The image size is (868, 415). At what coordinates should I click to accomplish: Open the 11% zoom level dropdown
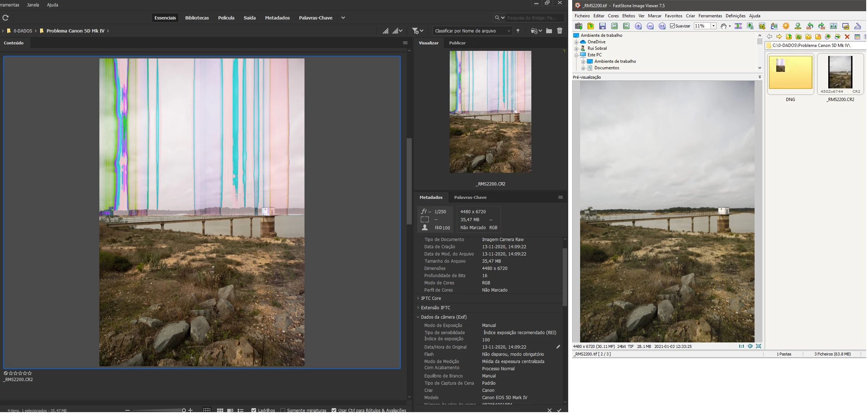point(713,26)
